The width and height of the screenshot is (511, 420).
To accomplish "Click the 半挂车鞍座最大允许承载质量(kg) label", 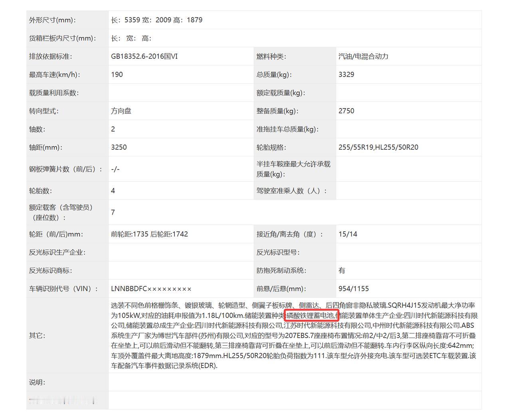I will 293,169.
